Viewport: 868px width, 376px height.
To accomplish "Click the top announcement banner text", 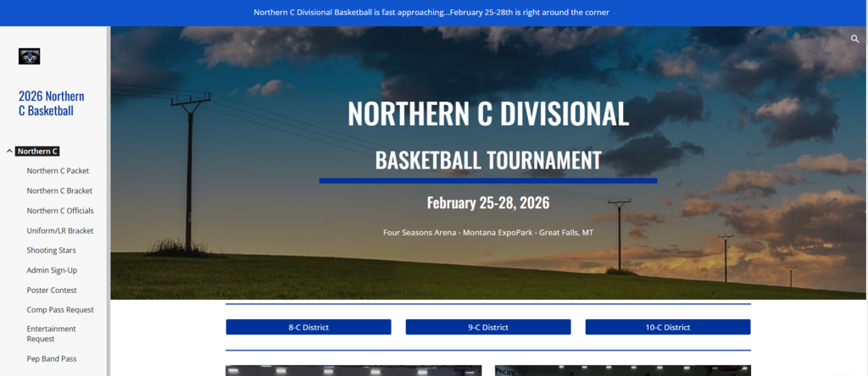I will 431,13.
